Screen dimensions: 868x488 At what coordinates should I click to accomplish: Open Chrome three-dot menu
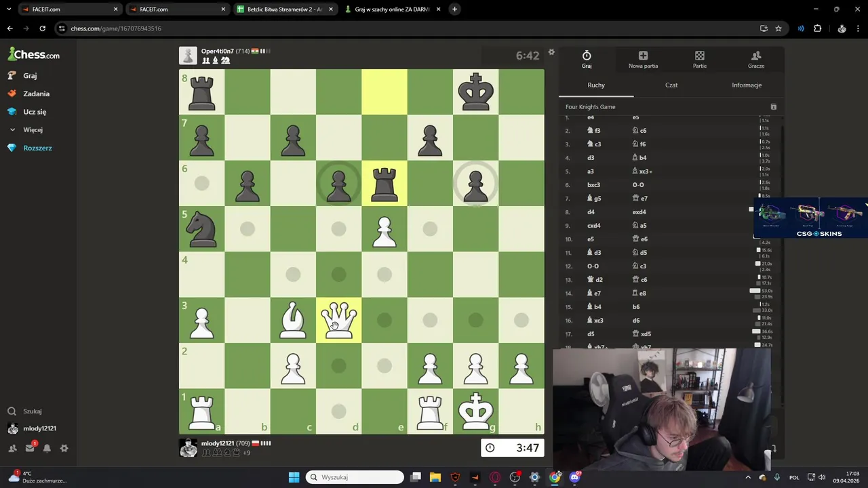pos(859,28)
